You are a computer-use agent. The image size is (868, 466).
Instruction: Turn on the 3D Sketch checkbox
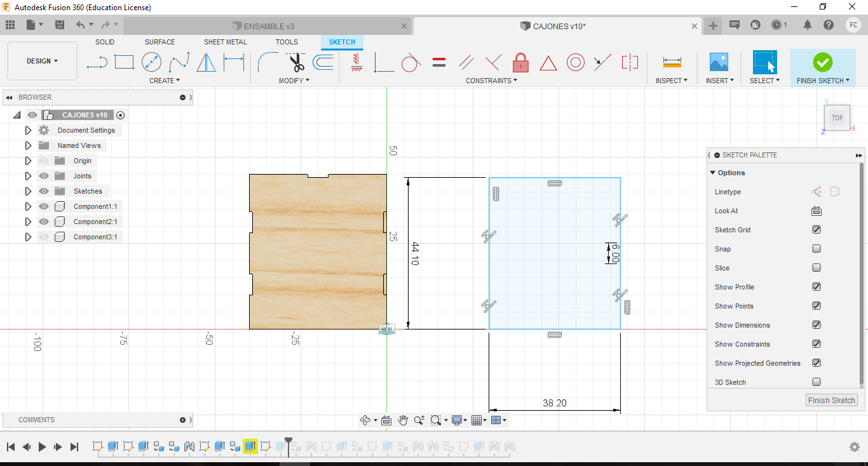click(x=817, y=382)
